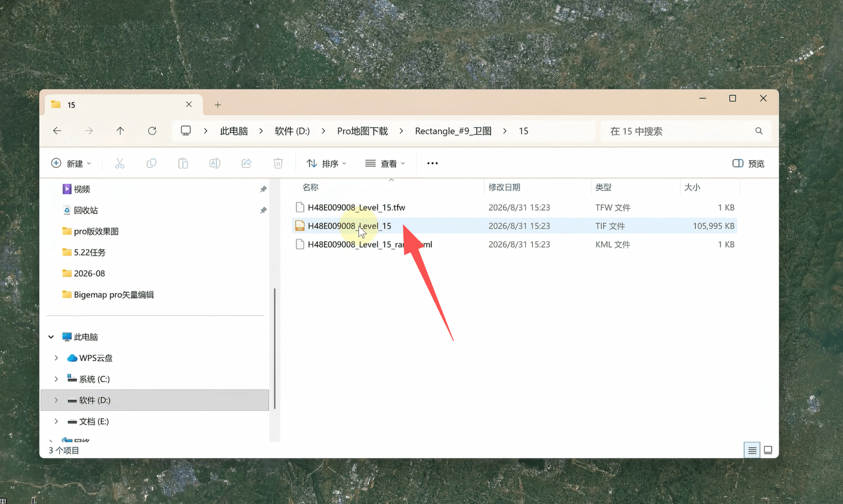
Task: Sort by the 类型 column header
Action: click(x=603, y=187)
